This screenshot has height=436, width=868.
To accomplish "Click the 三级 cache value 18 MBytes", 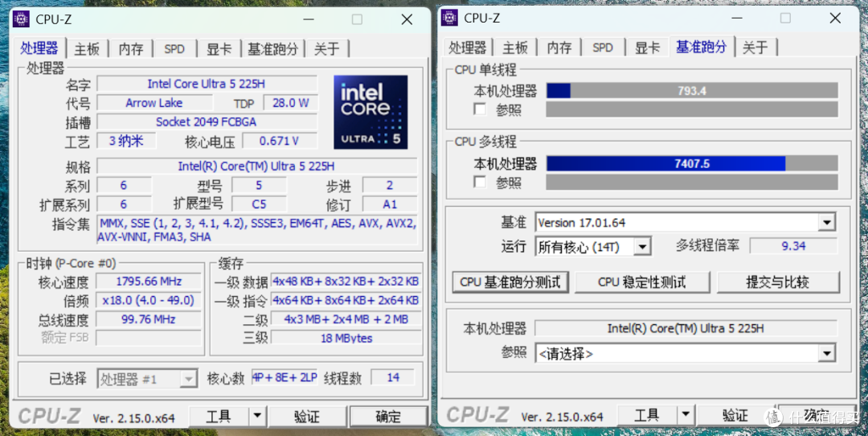I will pos(346,337).
